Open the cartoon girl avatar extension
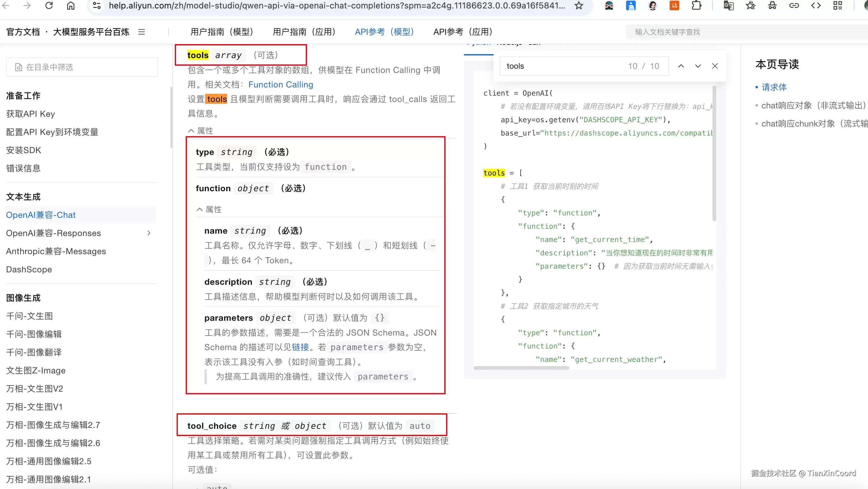The height and width of the screenshot is (489, 868). (x=653, y=5)
